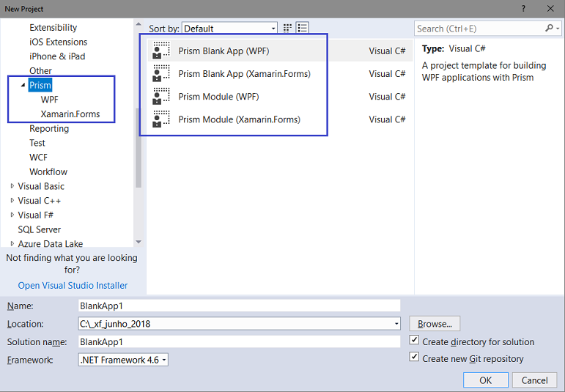The width and height of the screenshot is (565, 392).
Task: Click OK to create the project
Action: [x=485, y=380]
